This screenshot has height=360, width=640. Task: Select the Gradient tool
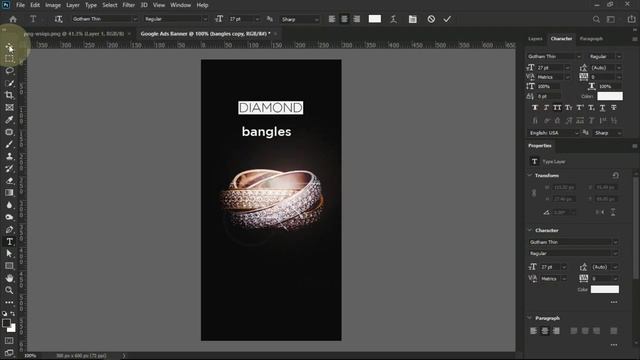(x=9, y=193)
